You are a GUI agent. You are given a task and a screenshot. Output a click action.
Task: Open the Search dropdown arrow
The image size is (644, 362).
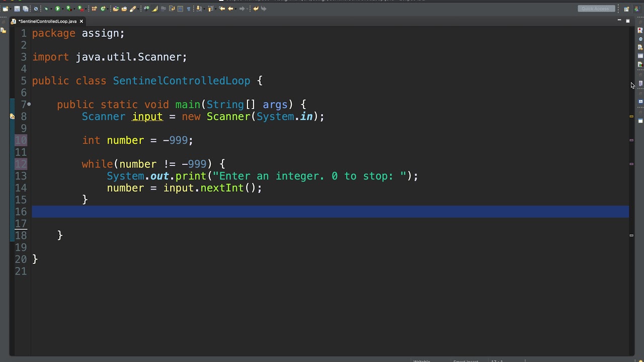click(x=138, y=9)
